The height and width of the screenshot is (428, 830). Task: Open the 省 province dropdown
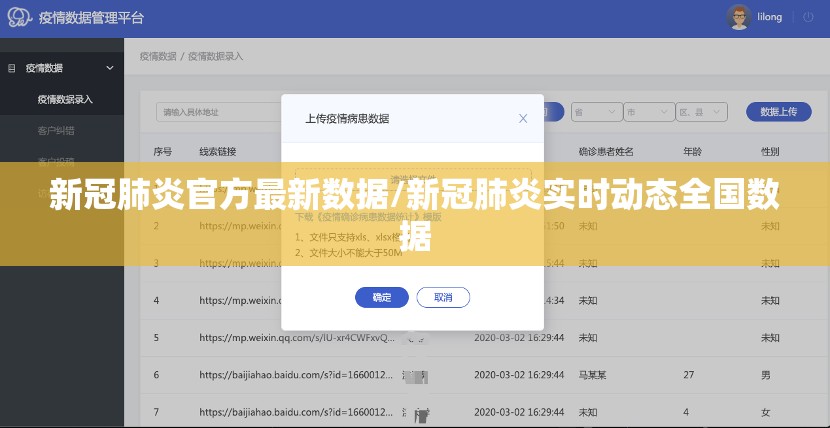coord(597,112)
